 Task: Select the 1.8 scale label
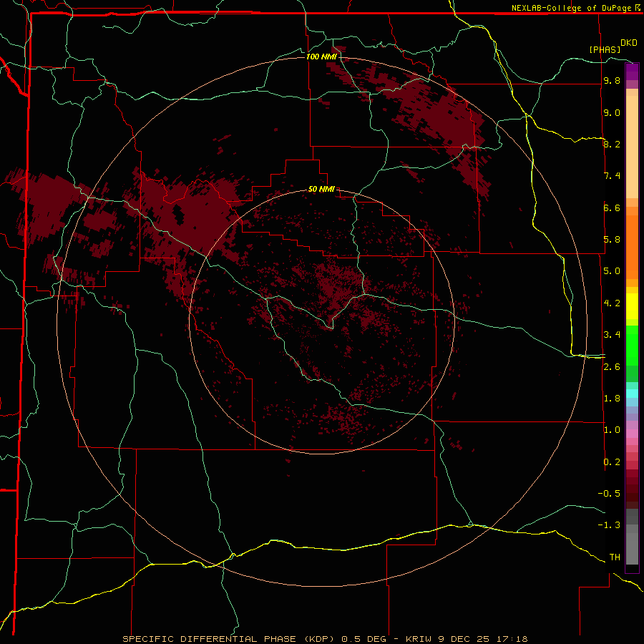click(612, 399)
